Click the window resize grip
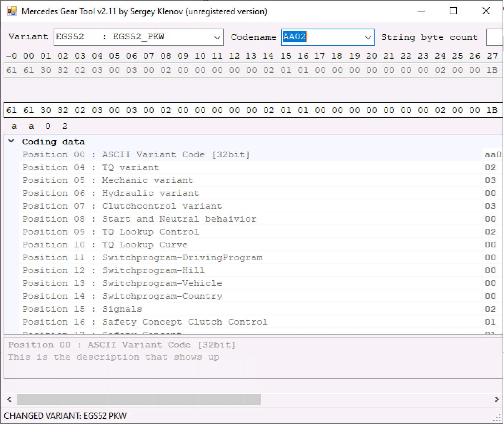This screenshot has height=424, width=504. (498, 418)
